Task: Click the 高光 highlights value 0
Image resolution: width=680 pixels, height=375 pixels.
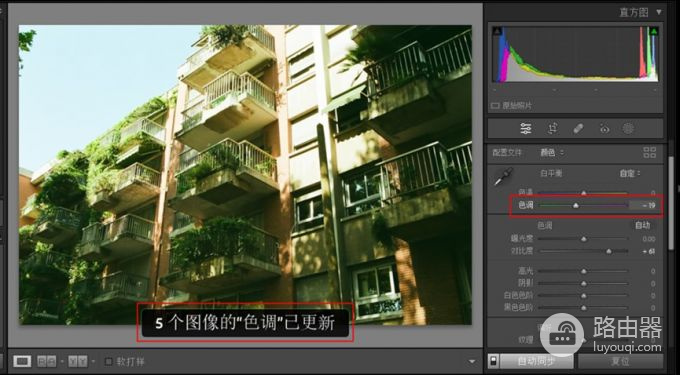Action: pyautogui.click(x=653, y=271)
